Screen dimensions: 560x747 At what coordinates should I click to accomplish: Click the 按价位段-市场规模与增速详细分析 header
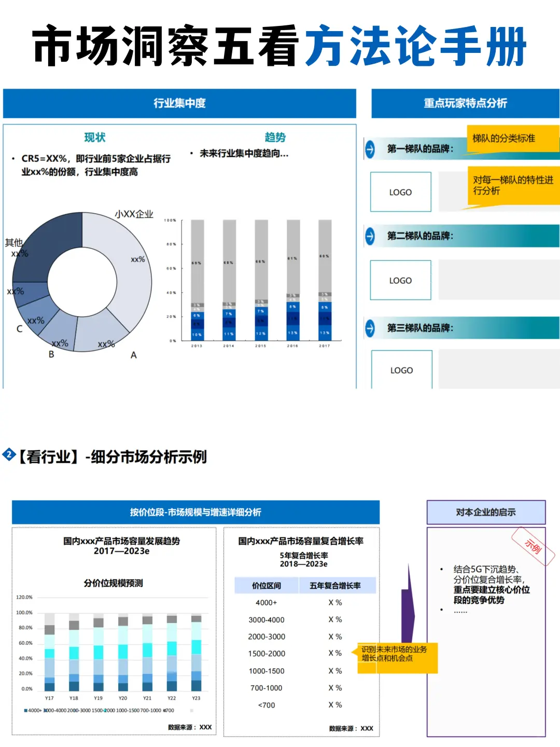pyautogui.click(x=195, y=512)
